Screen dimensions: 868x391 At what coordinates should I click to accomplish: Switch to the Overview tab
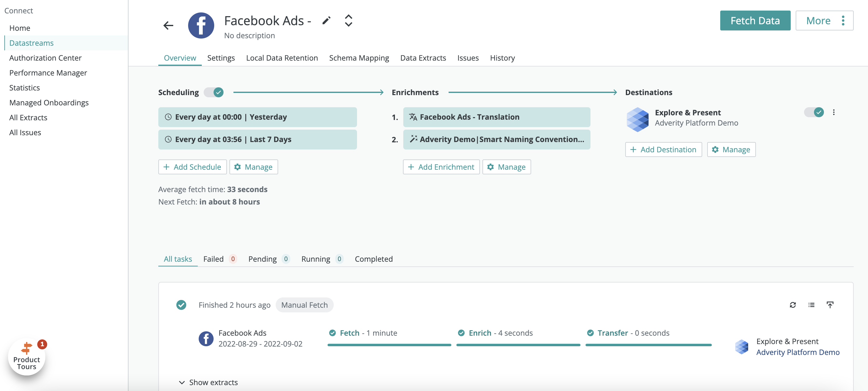180,58
